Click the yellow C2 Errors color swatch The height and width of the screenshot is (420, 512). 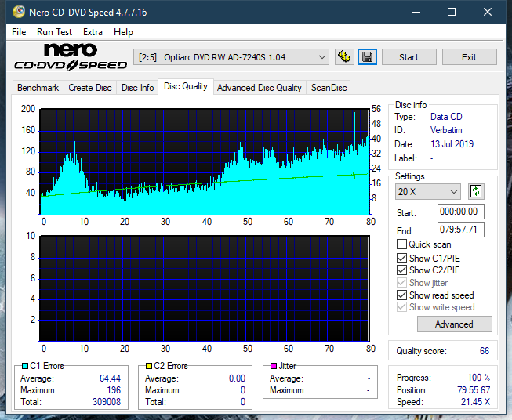pyautogui.click(x=149, y=366)
